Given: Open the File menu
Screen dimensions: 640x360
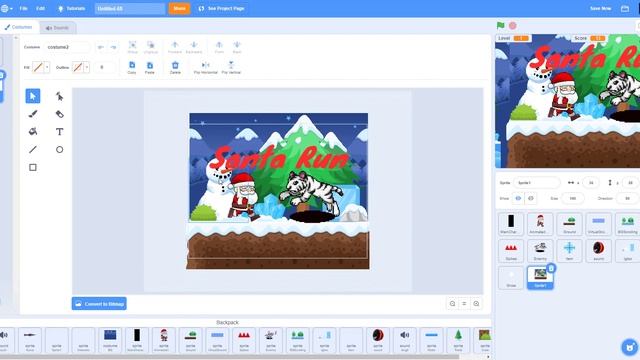Looking at the screenshot, I should 24,8.
